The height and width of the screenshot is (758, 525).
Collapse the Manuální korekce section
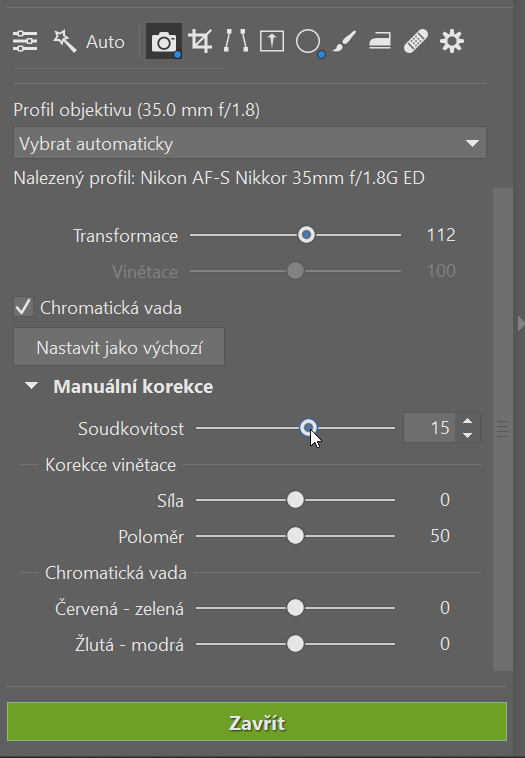(x=31, y=386)
